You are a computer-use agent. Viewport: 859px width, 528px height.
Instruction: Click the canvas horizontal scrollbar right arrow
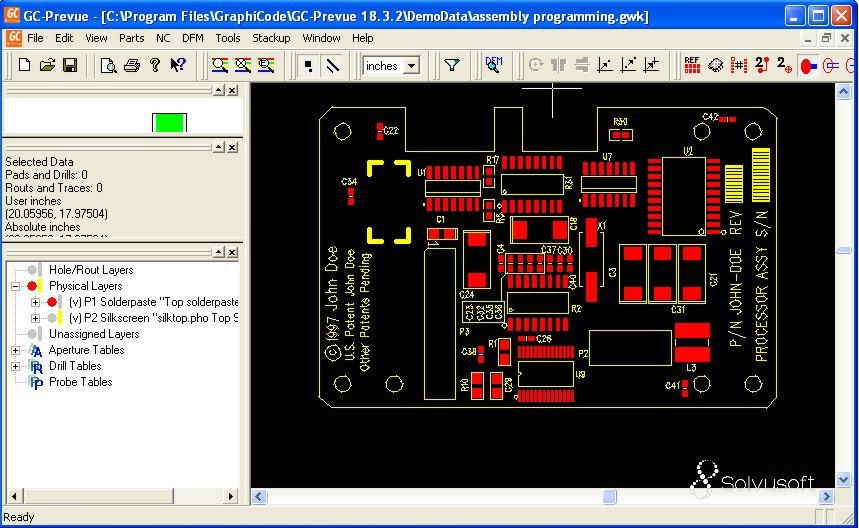pyautogui.click(x=826, y=497)
